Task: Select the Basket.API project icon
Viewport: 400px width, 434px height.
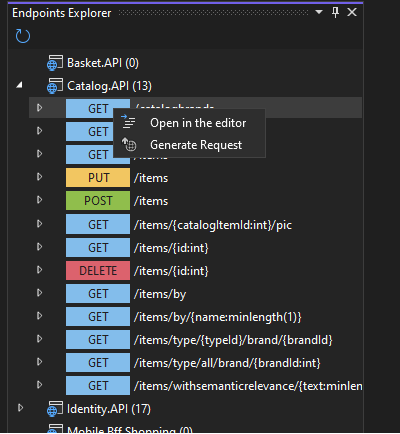Action: [55, 63]
